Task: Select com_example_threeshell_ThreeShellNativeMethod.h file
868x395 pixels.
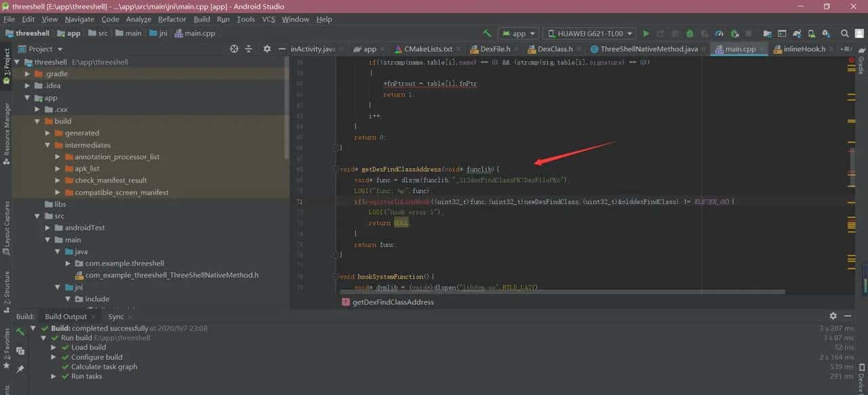Action: tap(172, 275)
